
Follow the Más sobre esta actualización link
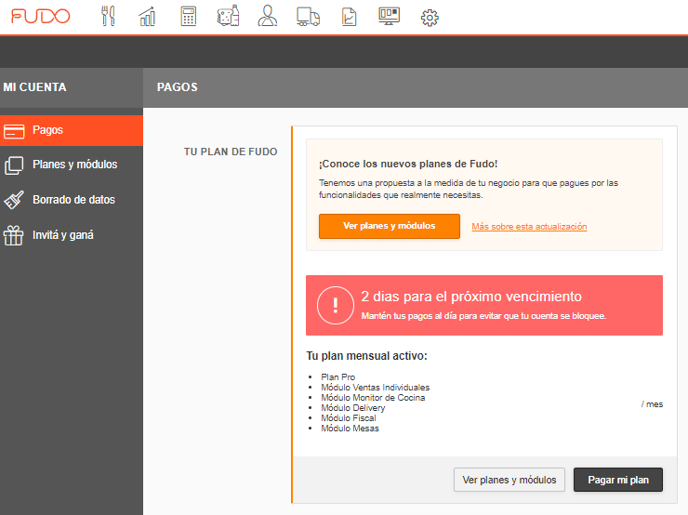pos(529,227)
